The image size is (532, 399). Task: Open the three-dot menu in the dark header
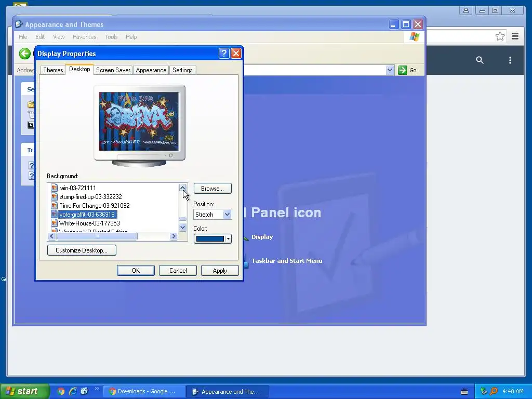click(x=510, y=60)
